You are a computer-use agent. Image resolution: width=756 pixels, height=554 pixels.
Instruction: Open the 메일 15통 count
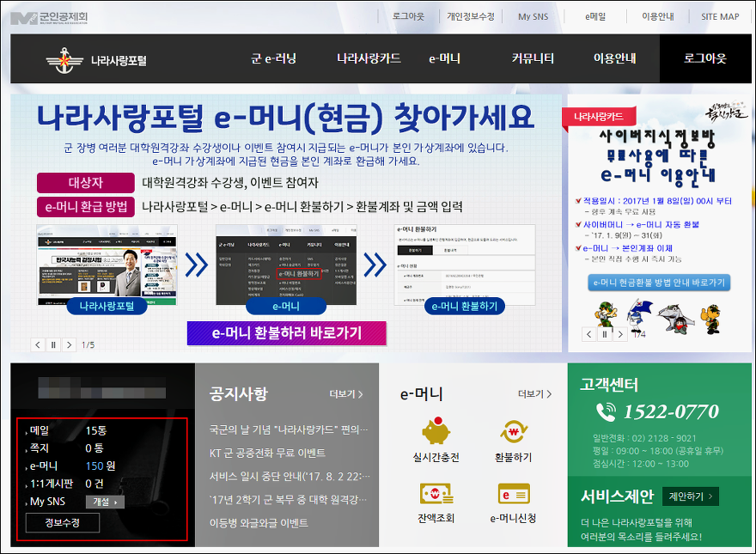(96, 430)
